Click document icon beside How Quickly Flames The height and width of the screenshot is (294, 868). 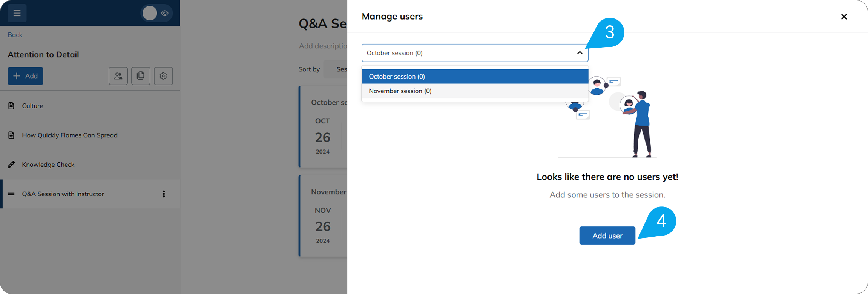point(11,135)
